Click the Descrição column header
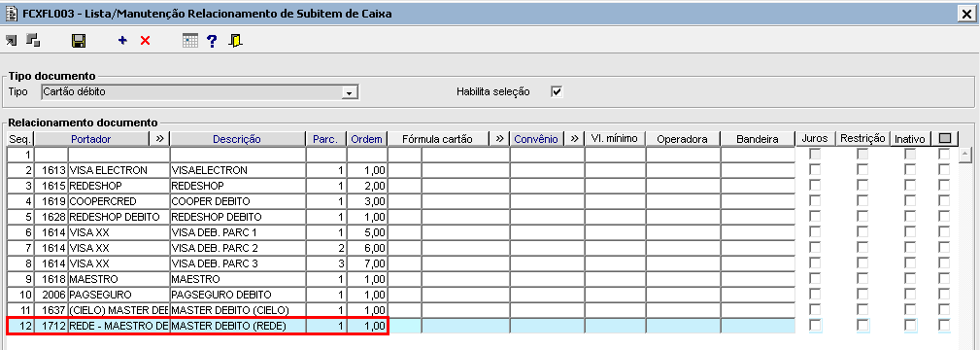 point(237,138)
